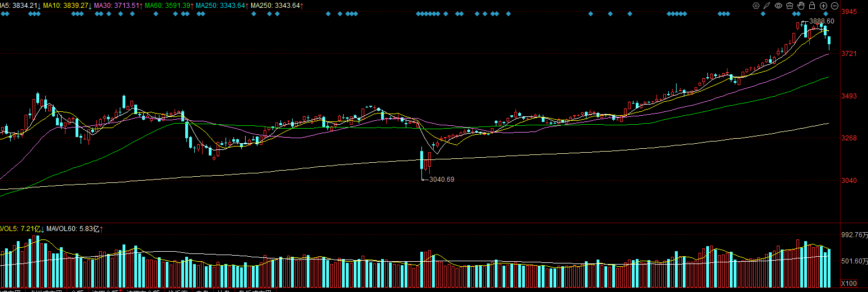Click the 3945 price axis value
Screen dimensions: 868x292
tap(850, 11)
